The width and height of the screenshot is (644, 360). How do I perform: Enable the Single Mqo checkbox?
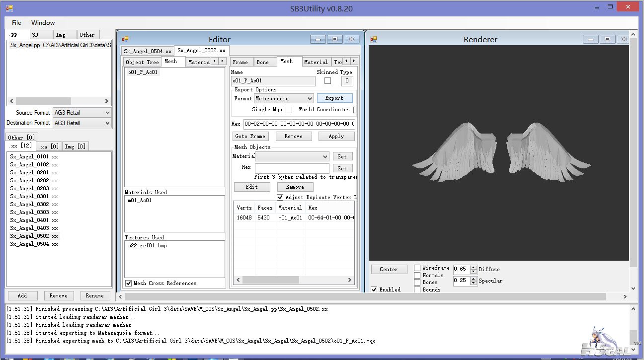[289, 110]
